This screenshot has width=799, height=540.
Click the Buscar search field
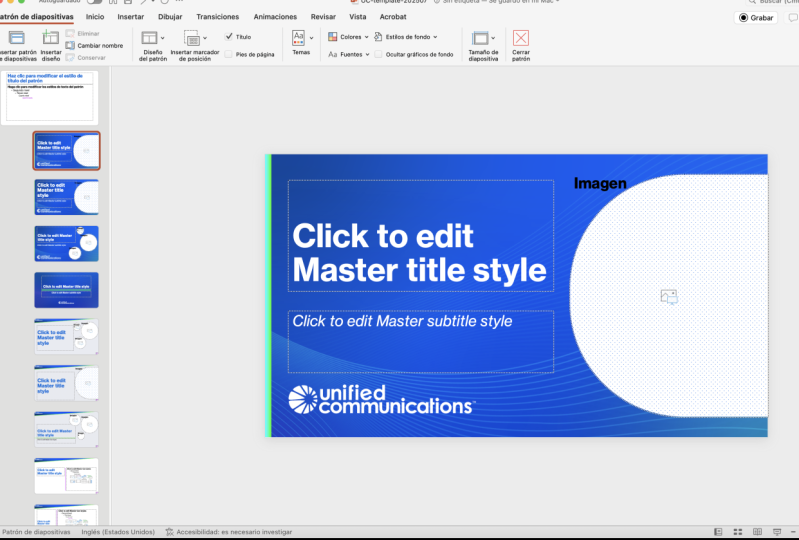coord(772,2)
